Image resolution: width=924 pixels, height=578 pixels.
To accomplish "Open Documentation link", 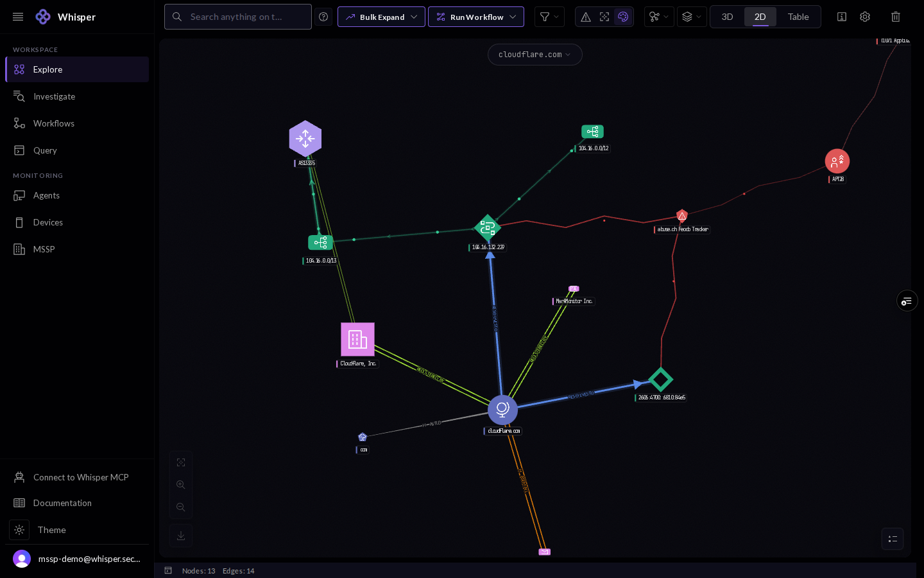I will pos(77,503).
